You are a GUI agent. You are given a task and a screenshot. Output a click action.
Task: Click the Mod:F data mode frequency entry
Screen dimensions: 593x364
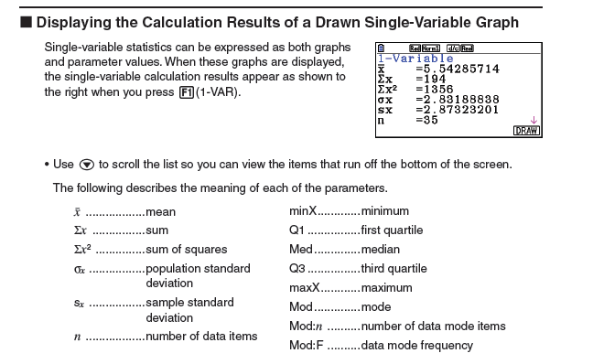[382, 345]
